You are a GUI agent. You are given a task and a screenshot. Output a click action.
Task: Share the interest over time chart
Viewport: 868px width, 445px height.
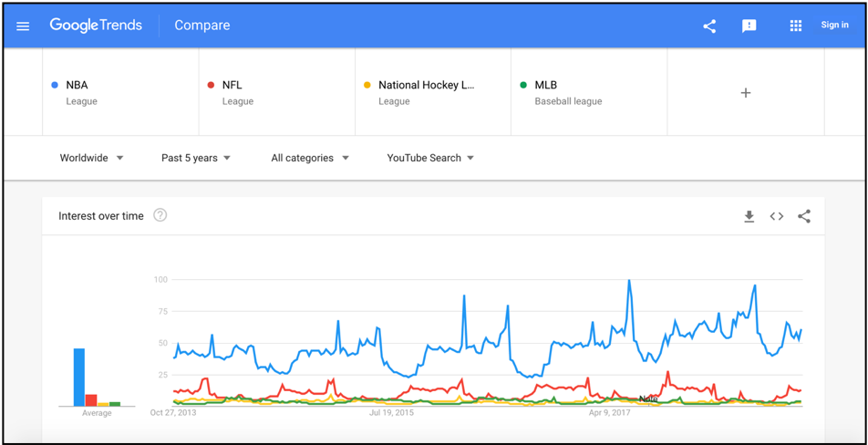[x=804, y=216]
